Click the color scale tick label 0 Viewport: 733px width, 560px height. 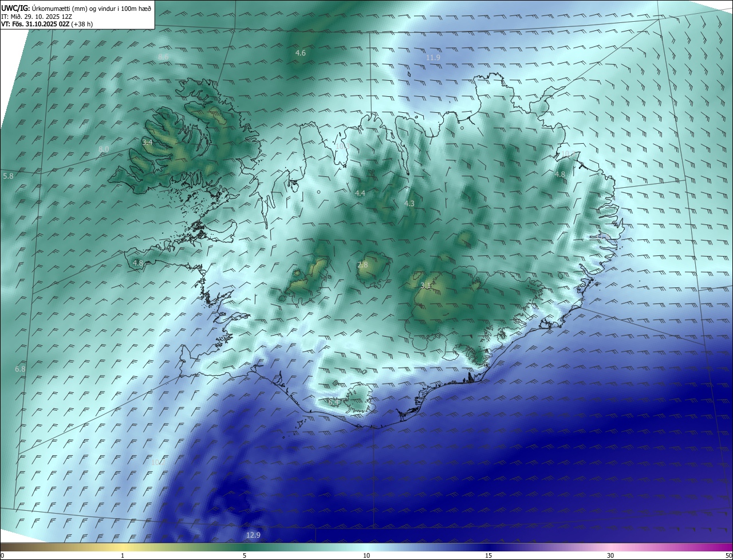click(2, 555)
